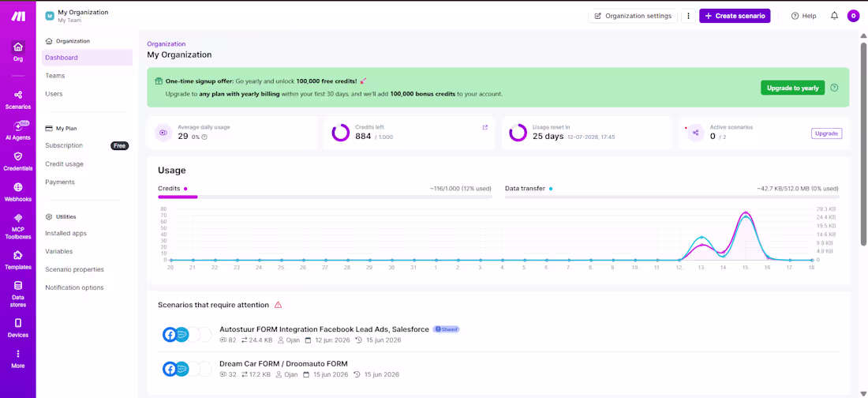The image size is (868, 398).
Task: Open Data stores in the sidebar
Action: tap(17, 294)
